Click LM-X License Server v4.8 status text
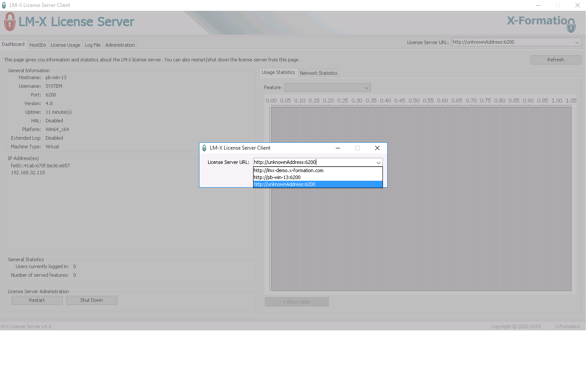The height and width of the screenshot is (384, 588). (26, 326)
